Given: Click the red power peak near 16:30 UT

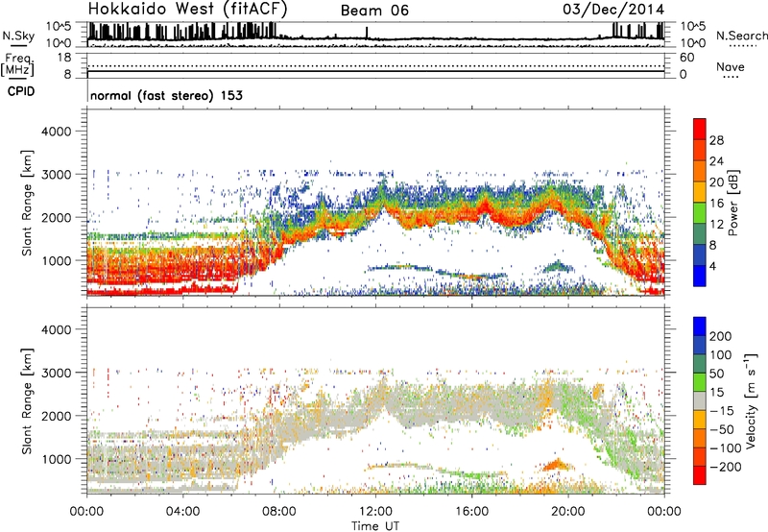Looking at the screenshot, I should [486, 205].
